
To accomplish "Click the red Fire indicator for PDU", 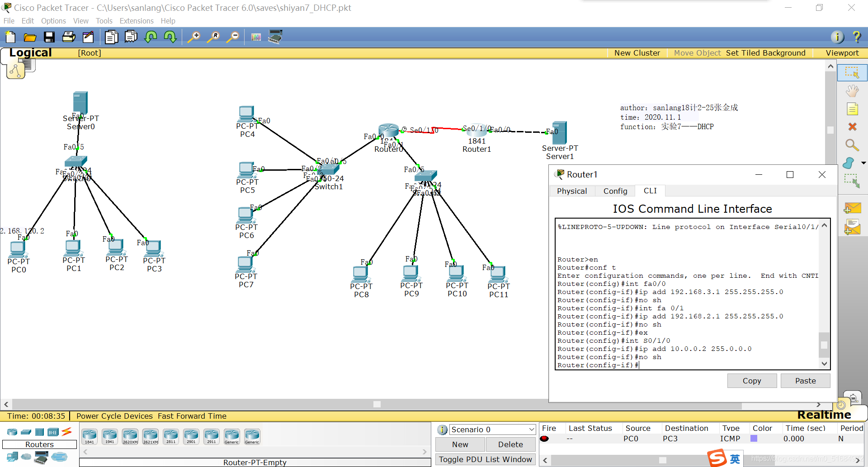I will click(544, 439).
